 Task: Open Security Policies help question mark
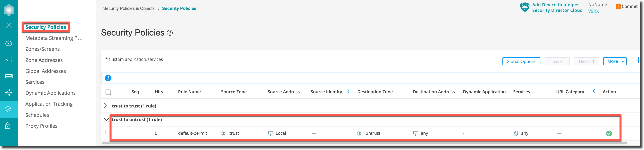click(170, 33)
